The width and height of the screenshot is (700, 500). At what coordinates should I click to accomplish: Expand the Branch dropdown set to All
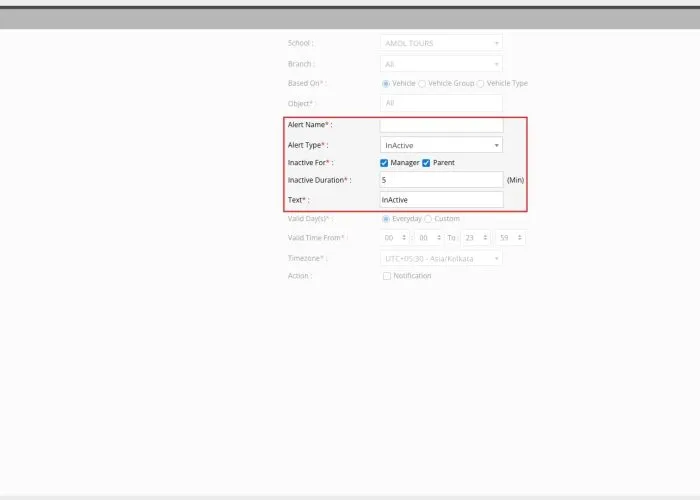coord(441,64)
